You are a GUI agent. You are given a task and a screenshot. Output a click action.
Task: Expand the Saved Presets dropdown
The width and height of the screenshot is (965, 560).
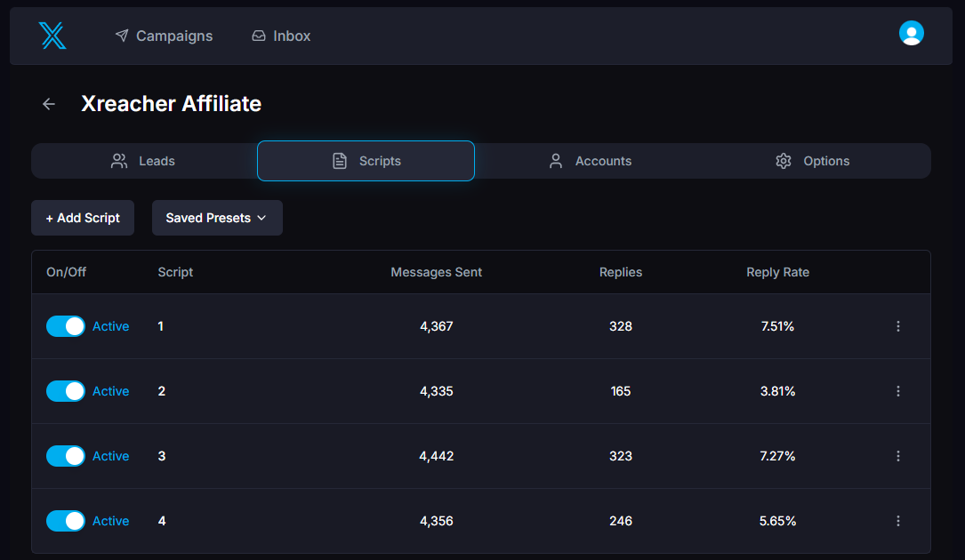pyautogui.click(x=217, y=218)
